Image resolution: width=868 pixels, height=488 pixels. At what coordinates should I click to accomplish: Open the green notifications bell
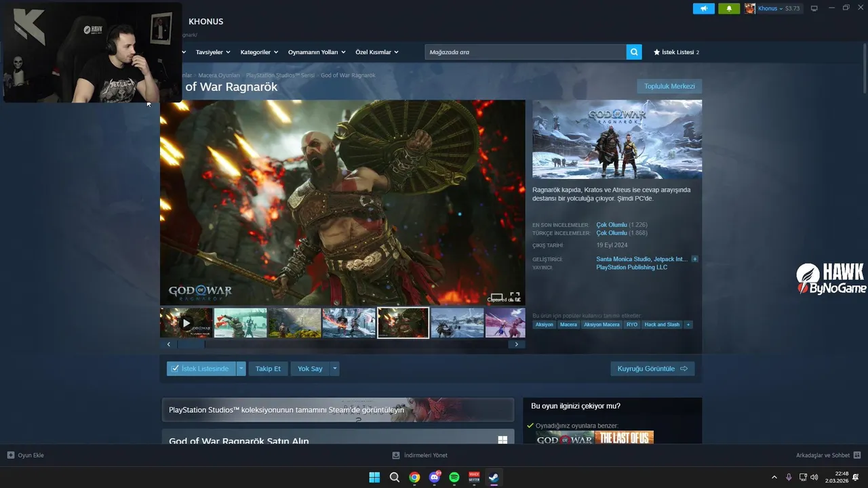(729, 9)
